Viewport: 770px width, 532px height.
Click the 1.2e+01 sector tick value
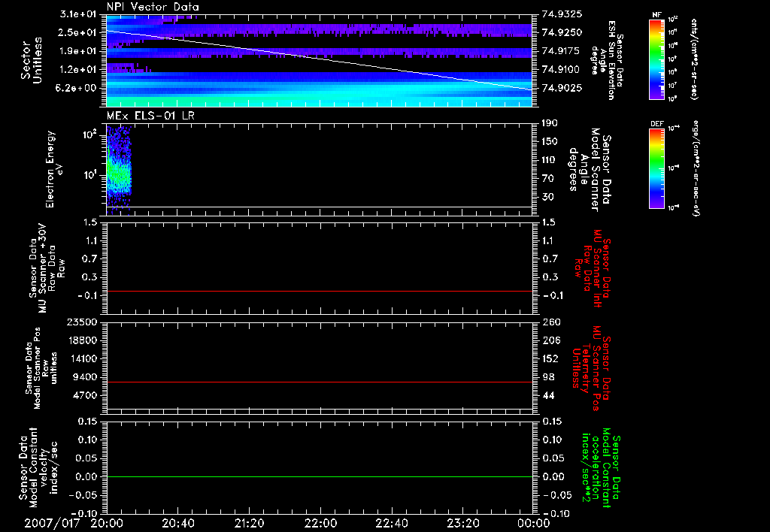click(77, 69)
